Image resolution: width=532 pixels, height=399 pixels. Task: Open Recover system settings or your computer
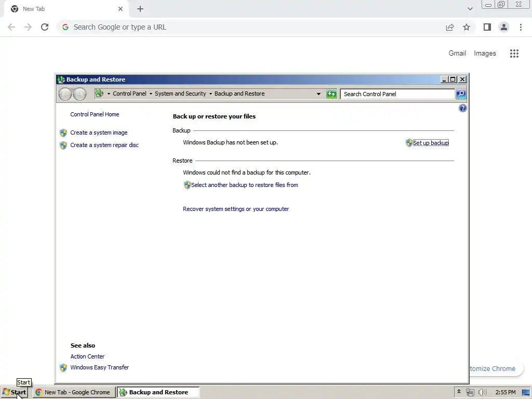[236, 209]
